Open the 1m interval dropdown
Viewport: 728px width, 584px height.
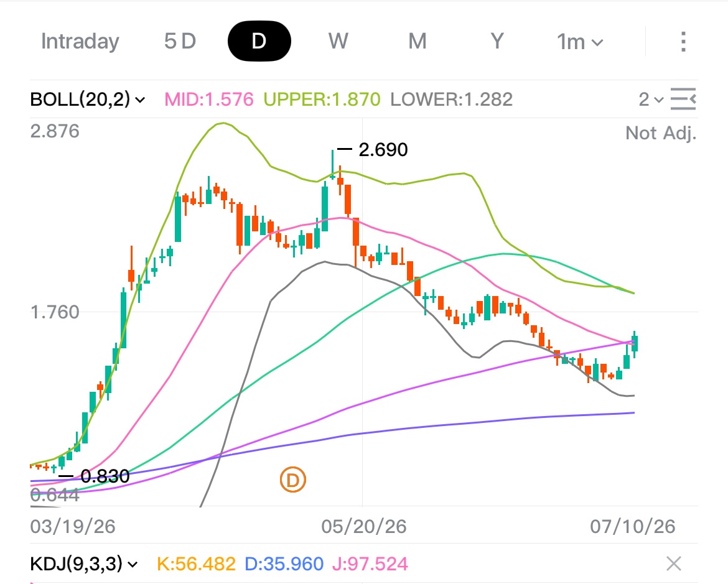580,42
